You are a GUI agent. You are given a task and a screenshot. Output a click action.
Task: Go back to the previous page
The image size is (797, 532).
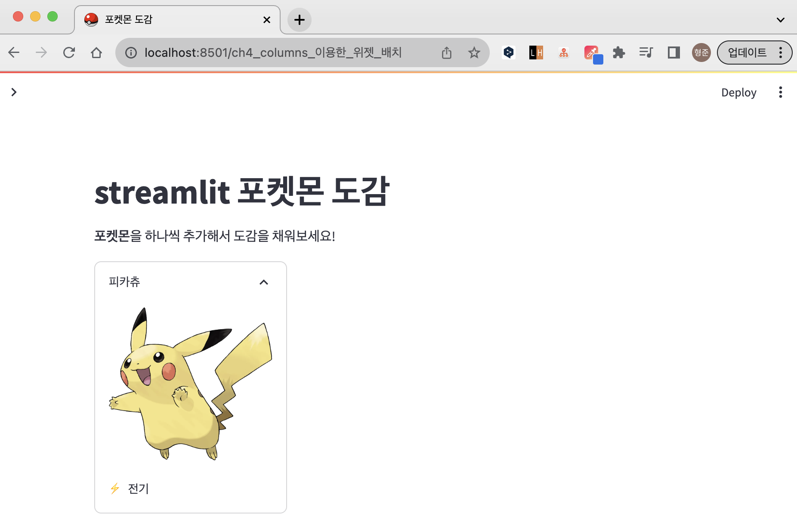14,53
